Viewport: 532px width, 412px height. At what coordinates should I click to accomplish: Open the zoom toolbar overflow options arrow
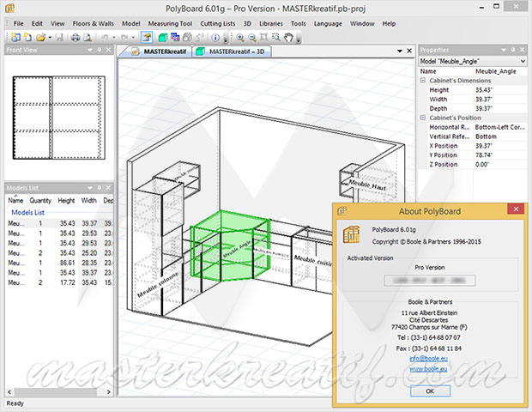coord(299,40)
